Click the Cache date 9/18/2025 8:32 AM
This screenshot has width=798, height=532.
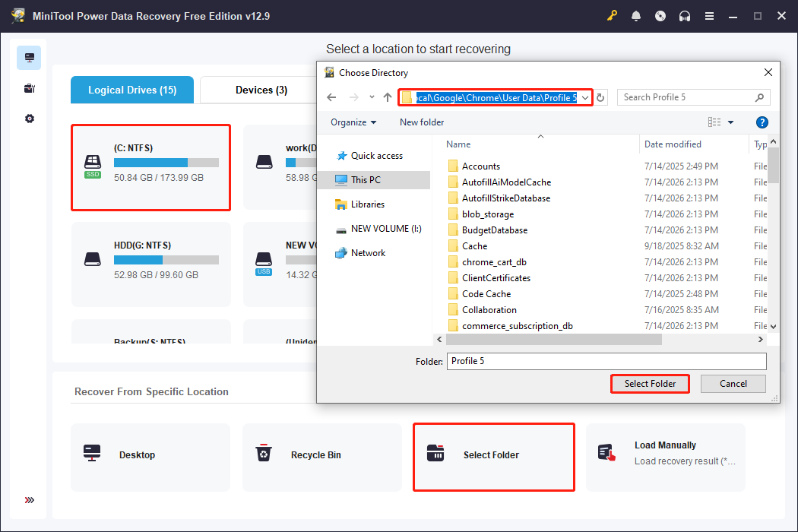pos(682,246)
